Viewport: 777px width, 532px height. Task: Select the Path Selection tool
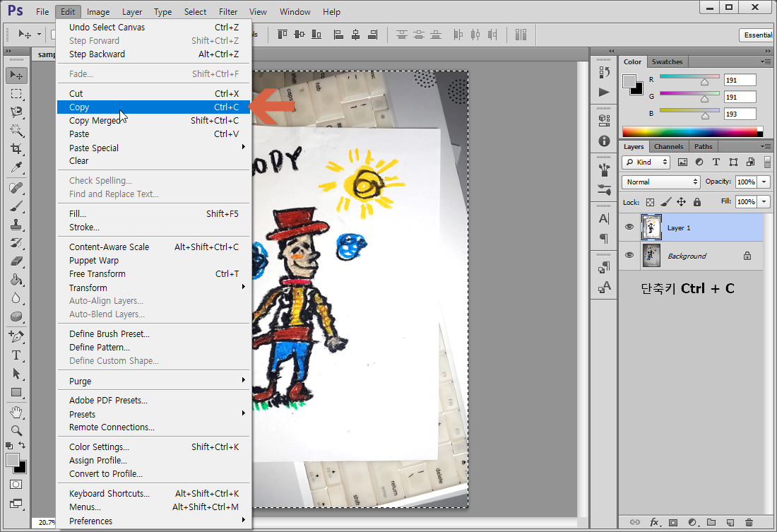[16, 373]
